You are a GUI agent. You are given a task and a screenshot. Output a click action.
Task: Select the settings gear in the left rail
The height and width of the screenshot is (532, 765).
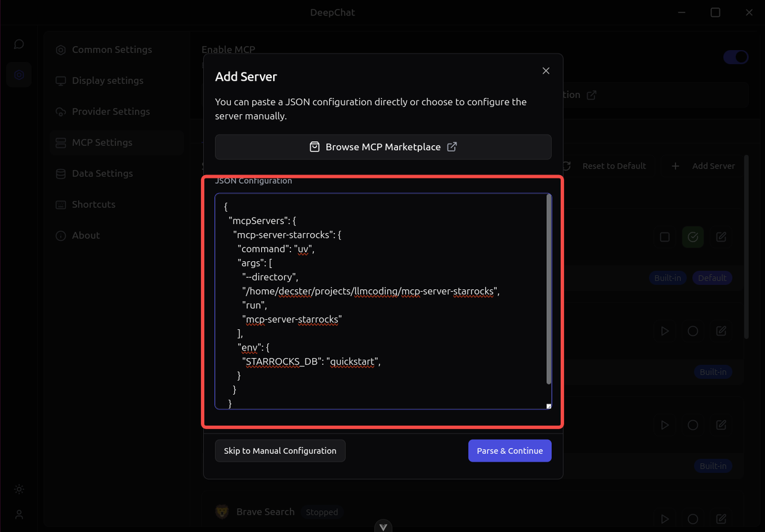tap(19, 75)
